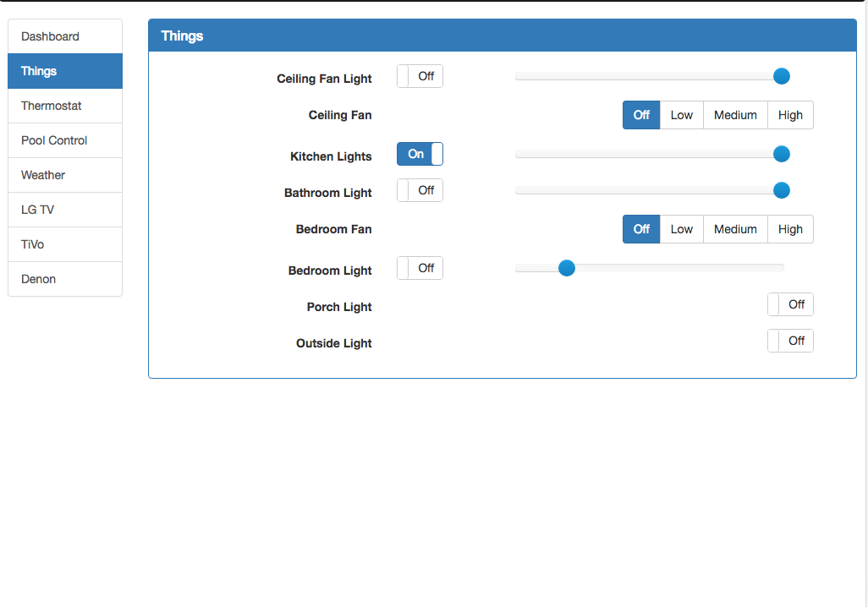Viewport: 868px width, 607px height.
Task: Enable the Bedroom Light
Action: 420,268
